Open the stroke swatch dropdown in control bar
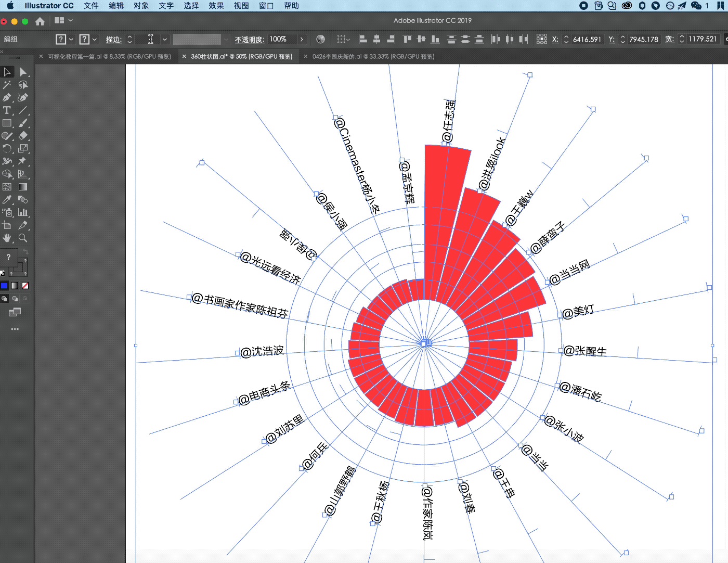 [x=95, y=40]
